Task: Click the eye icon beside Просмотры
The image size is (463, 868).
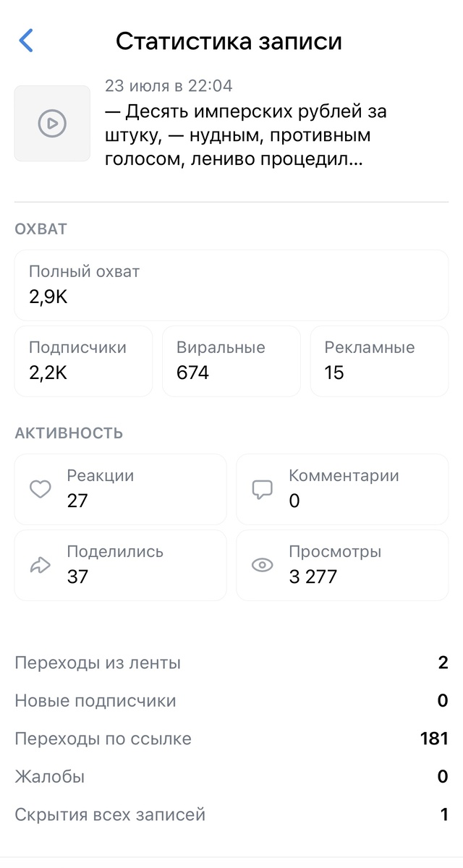Action: (x=262, y=566)
